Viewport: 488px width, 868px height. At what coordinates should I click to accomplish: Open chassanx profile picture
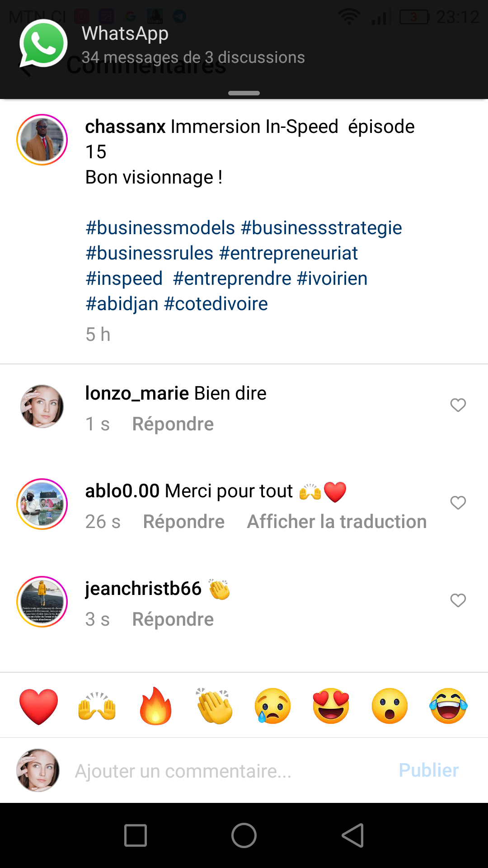42,140
